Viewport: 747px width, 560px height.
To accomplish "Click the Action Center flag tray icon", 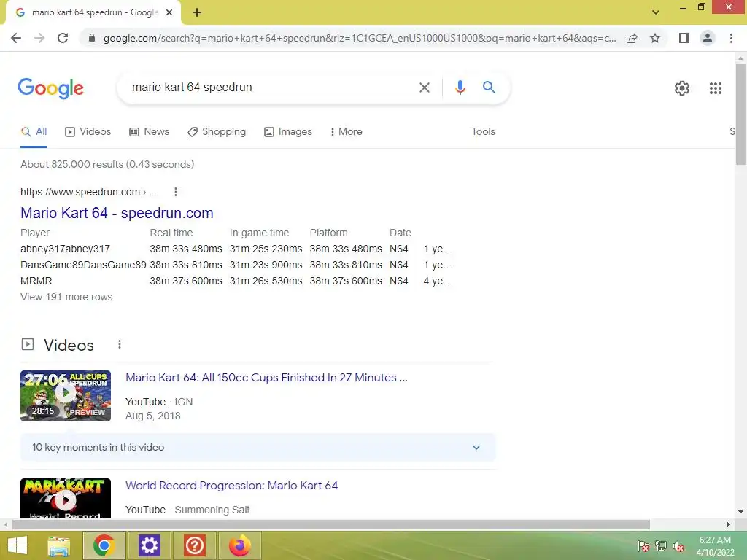I will tap(643, 546).
